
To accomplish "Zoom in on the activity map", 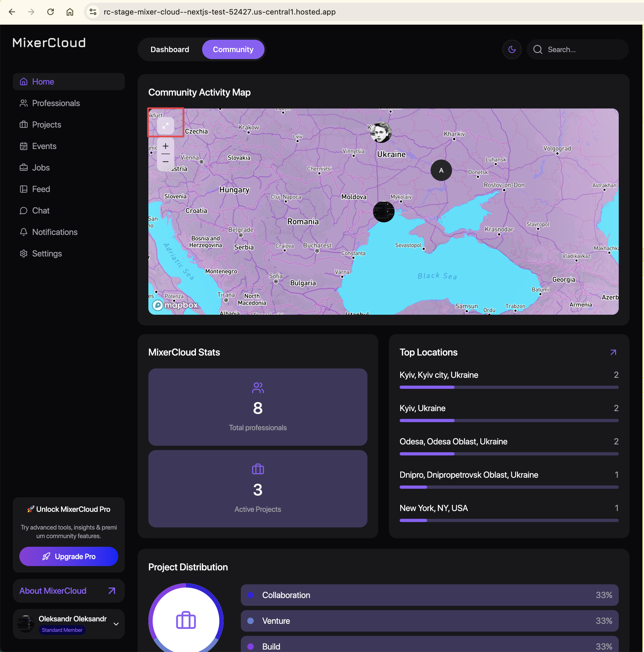I will click(166, 146).
